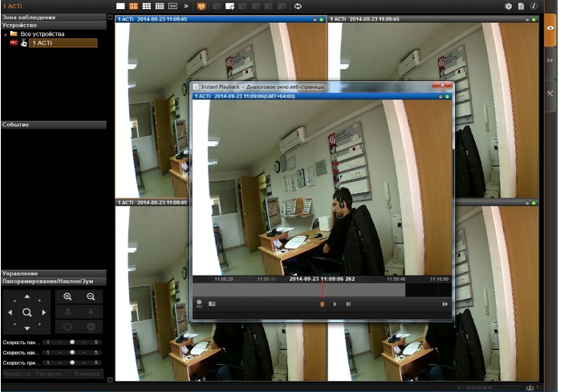568x392 pixels.
Task: Pause the instant playback
Action: coord(322,304)
